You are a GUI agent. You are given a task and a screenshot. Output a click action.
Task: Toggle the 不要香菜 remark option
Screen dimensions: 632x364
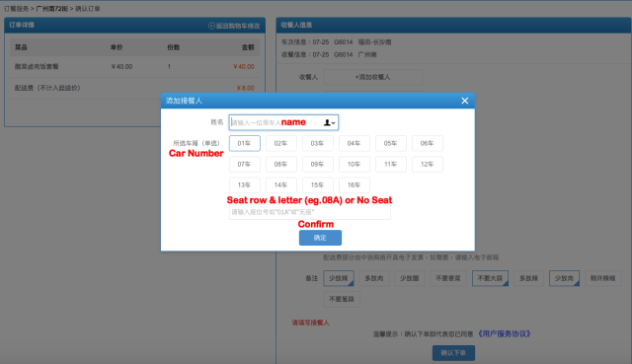click(448, 278)
